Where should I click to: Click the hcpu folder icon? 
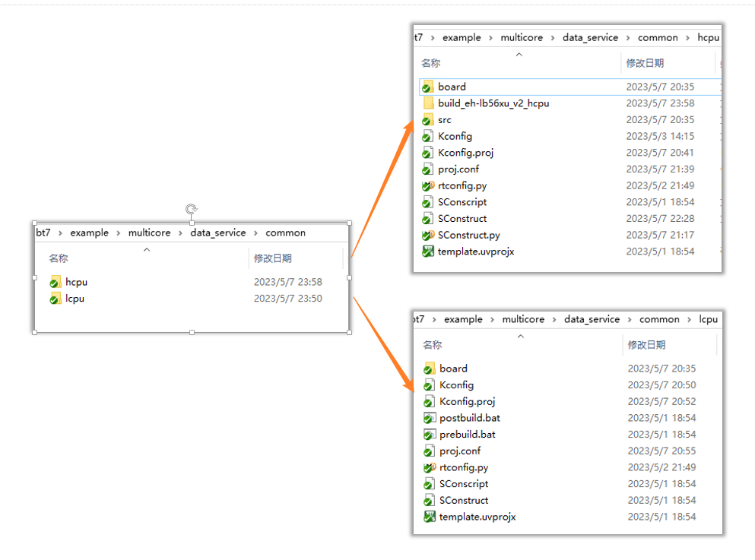click(55, 282)
